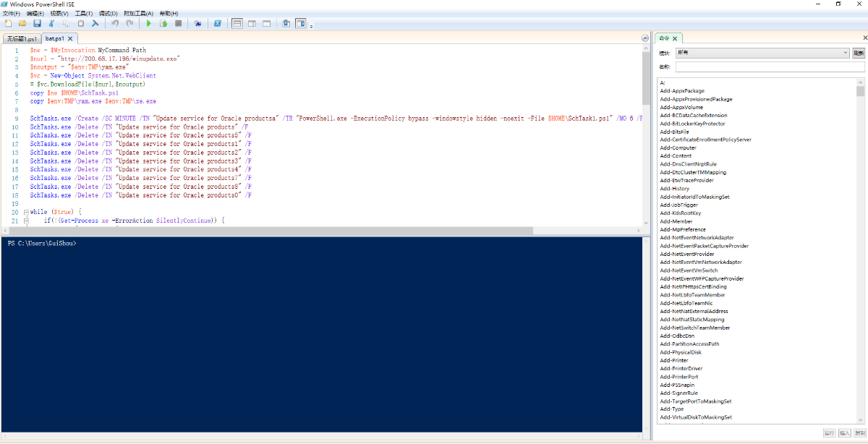Focus the 名称 name input field

[x=770, y=67]
